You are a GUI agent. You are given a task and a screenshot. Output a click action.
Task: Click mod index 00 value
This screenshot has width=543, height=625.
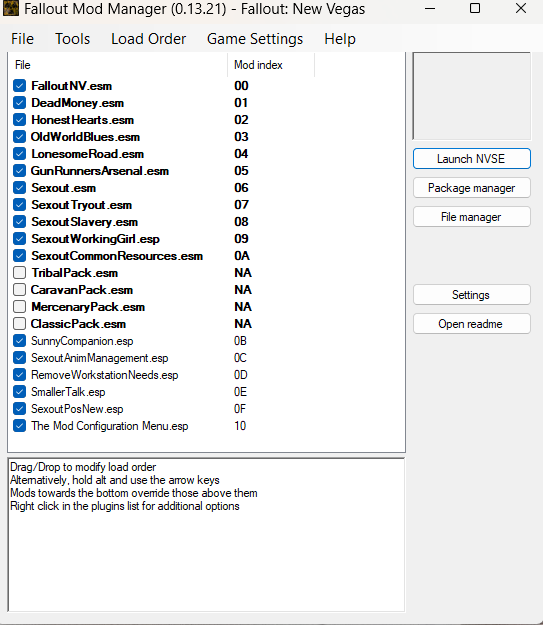pos(241,86)
